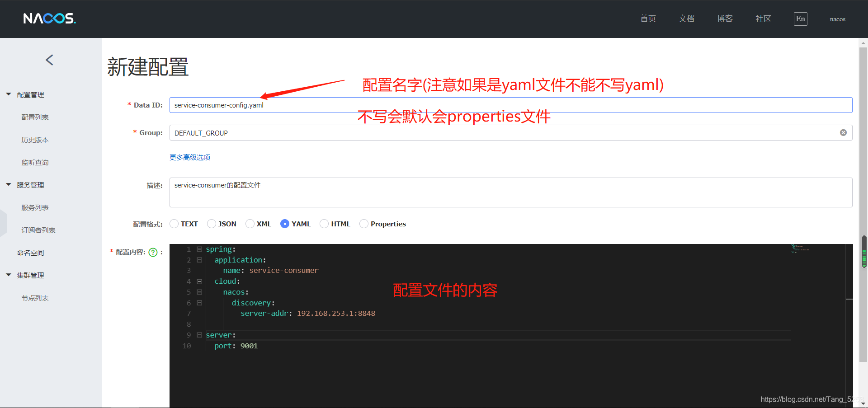
Task: Select the YAML format radio button
Action: [285, 224]
